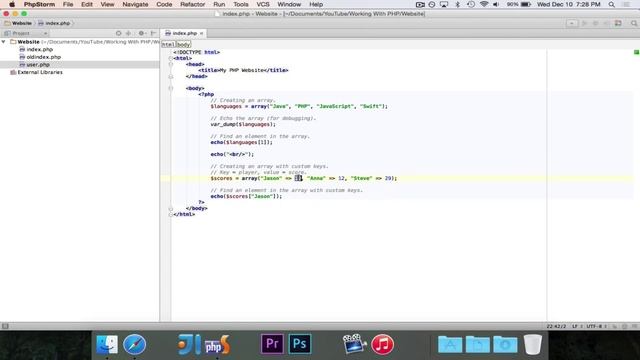Open the UTF-8 encoding selector
This screenshot has height=360, width=640.
596,326
